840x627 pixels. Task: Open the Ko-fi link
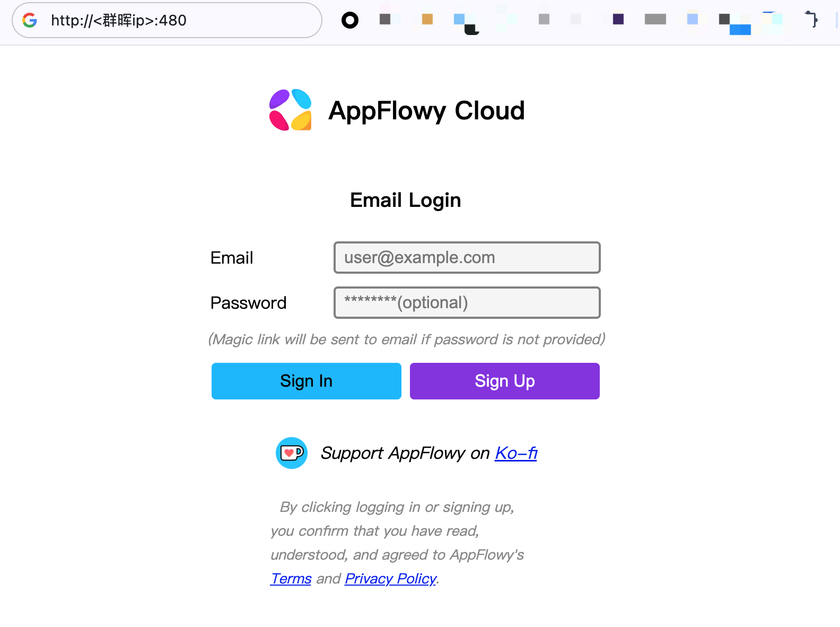click(x=516, y=453)
